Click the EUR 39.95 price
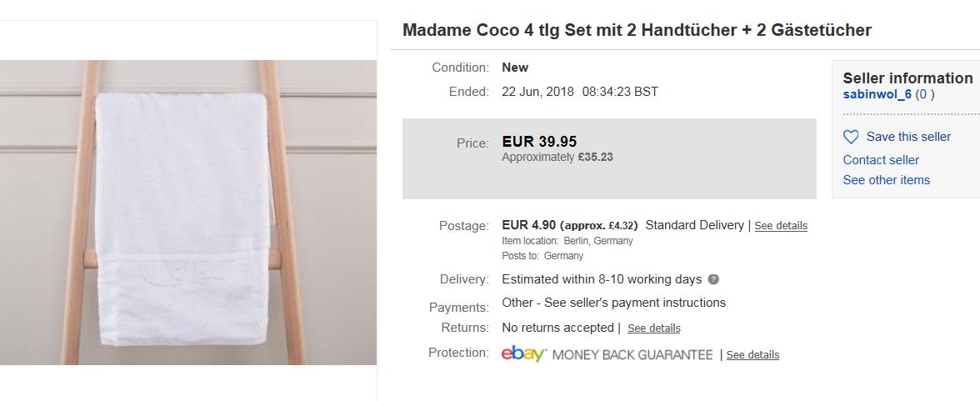The image size is (980, 401). 539,142
